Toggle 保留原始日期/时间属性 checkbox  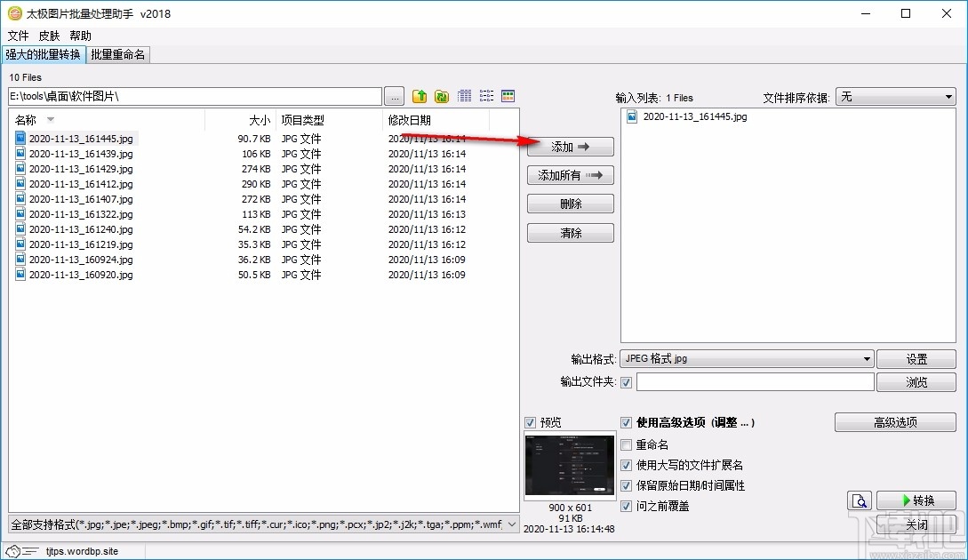pyautogui.click(x=626, y=485)
